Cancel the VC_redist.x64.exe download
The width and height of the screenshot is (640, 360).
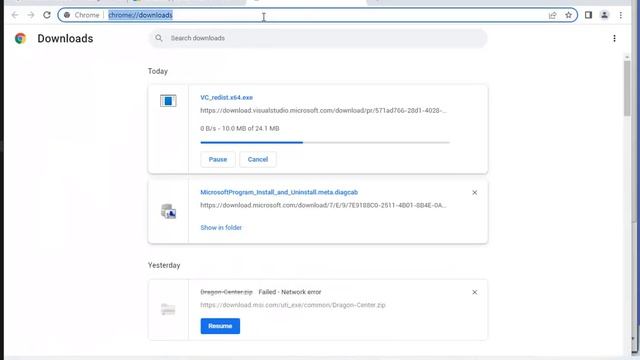[x=258, y=159]
